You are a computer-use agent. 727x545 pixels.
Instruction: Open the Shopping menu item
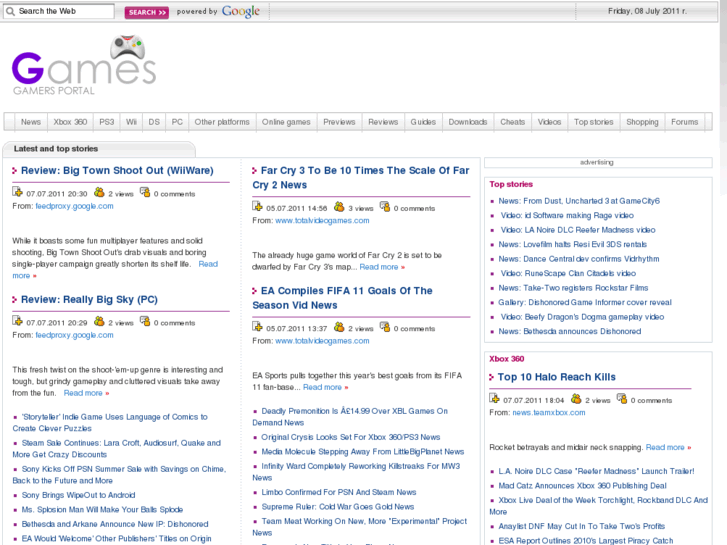(642, 122)
